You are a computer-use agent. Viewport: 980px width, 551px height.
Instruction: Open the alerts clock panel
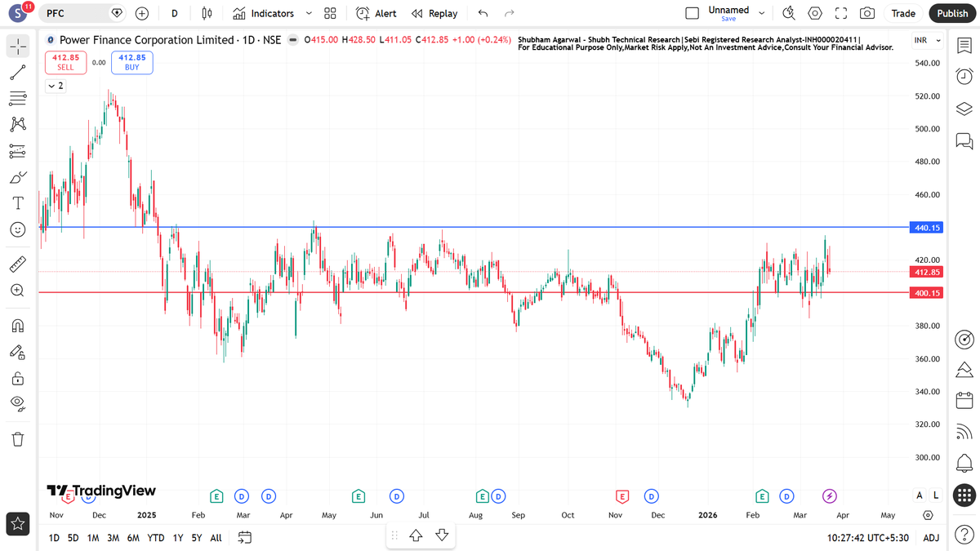964,77
